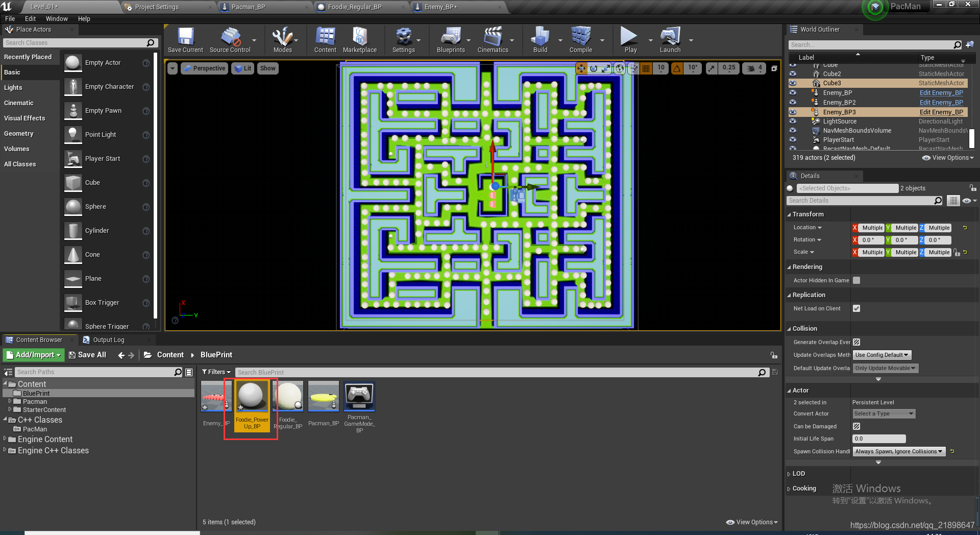
Task: Toggle sources panel view in Content Browser
Action: pyautogui.click(x=8, y=372)
